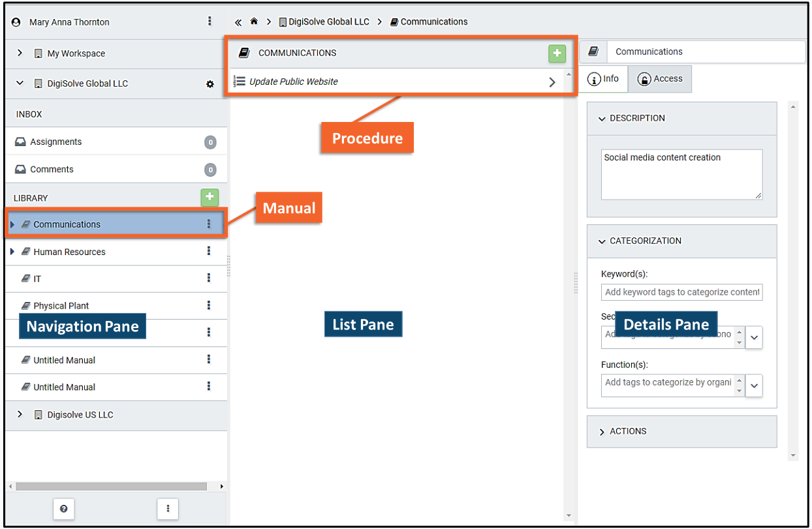Expand the Actions section

click(602, 431)
